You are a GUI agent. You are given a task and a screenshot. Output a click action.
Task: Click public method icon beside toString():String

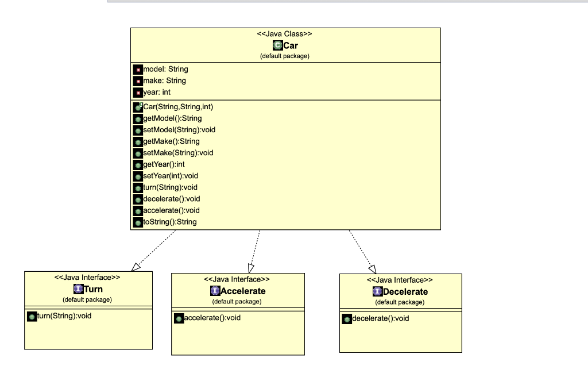click(x=138, y=222)
